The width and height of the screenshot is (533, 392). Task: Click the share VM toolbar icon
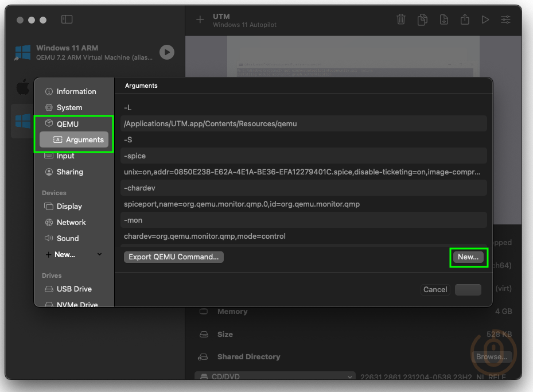[x=465, y=20]
